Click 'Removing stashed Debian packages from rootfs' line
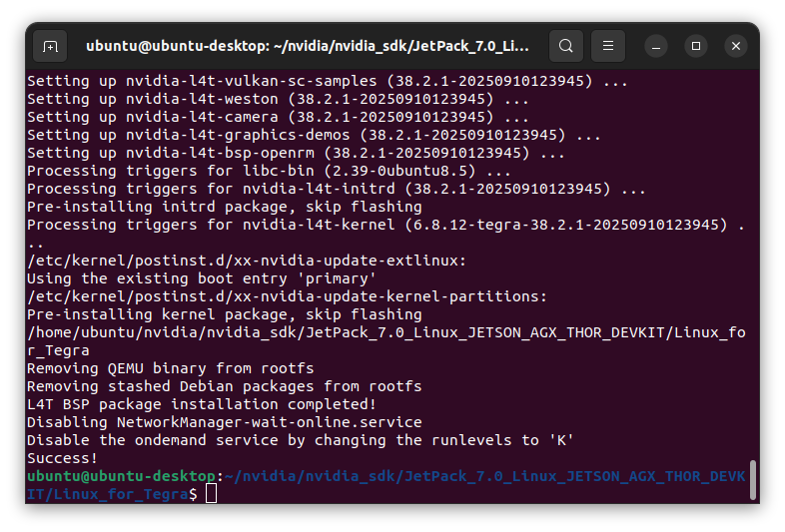Viewport: 785px width, 532px height. pos(225,386)
